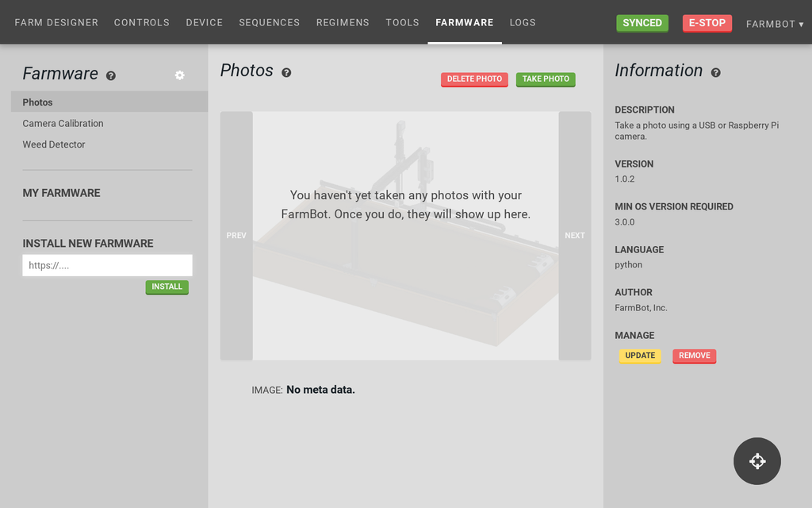Show the previous photo with Prev

(x=236, y=236)
